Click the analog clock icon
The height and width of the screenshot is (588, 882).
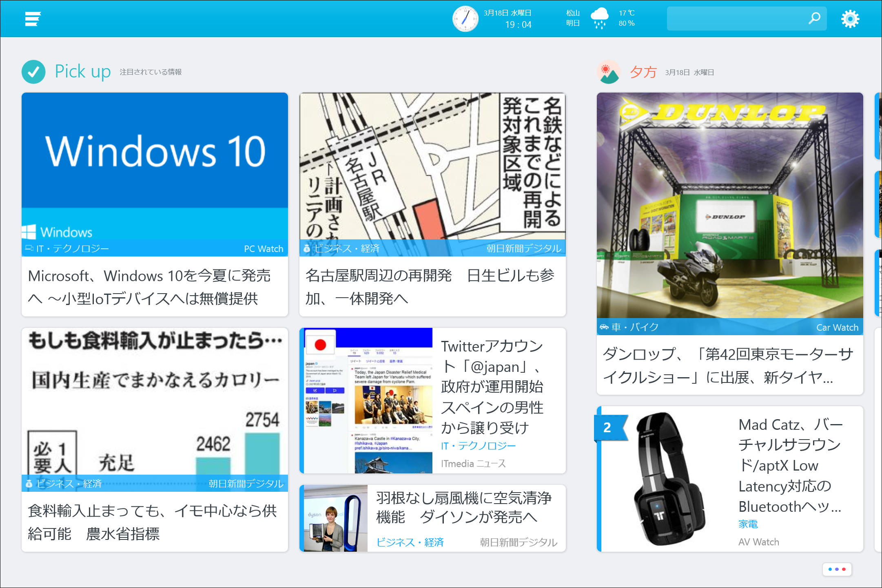[x=465, y=19]
